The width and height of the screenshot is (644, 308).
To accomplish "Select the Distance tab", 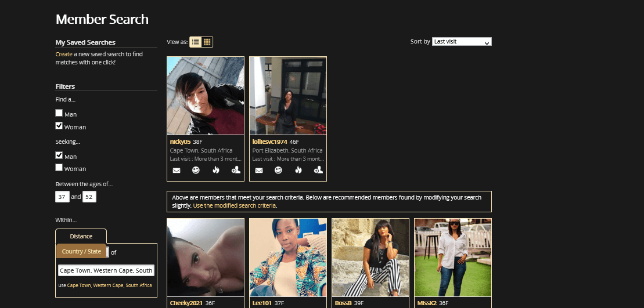I will pos(81,236).
